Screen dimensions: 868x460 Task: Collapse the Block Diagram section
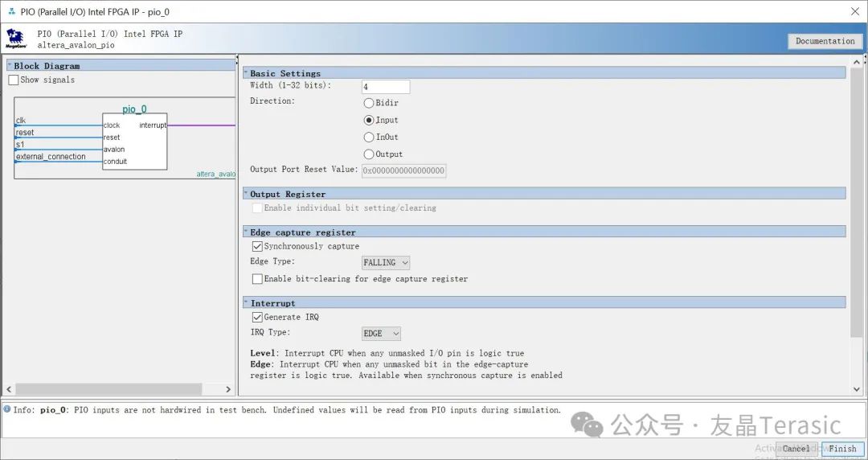tap(10, 65)
